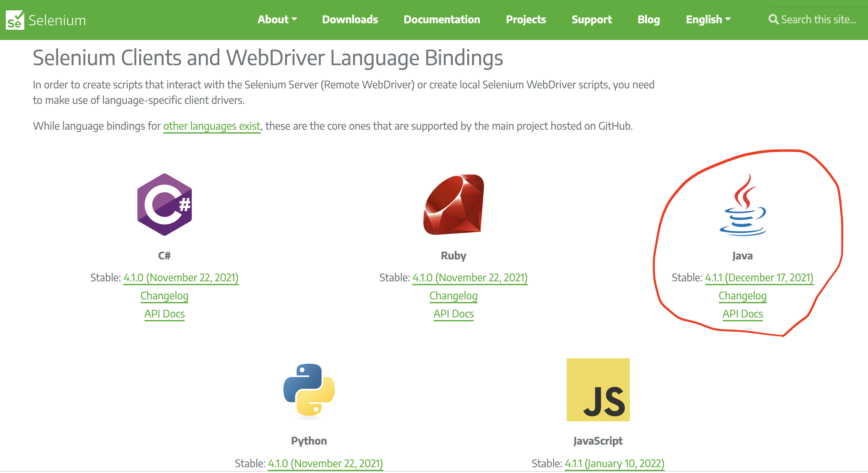Click the Ruby gem logo
Viewport: 868px width, 473px height.
pos(454,205)
